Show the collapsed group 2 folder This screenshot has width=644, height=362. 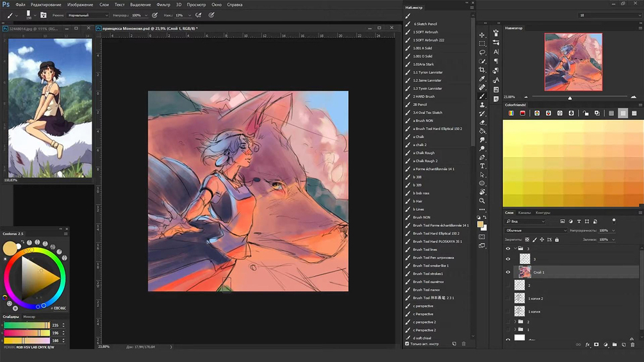pos(508,322)
